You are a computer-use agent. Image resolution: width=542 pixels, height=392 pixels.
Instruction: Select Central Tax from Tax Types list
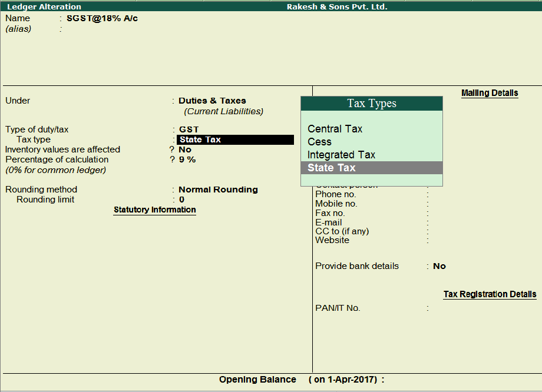pyautogui.click(x=335, y=128)
